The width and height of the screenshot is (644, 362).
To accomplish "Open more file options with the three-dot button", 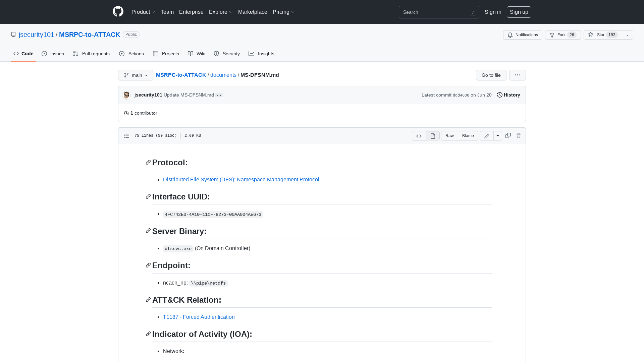I will (517, 75).
